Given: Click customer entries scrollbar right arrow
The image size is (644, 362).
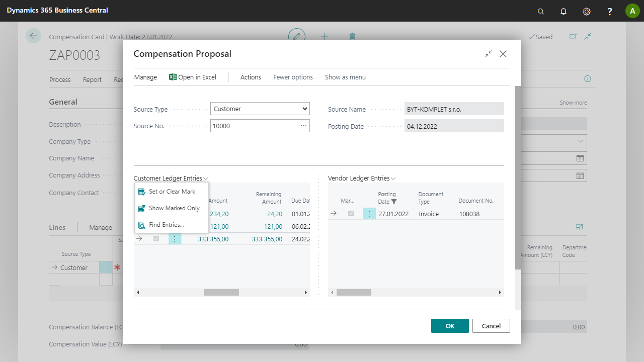Looking at the screenshot, I should 305,292.
